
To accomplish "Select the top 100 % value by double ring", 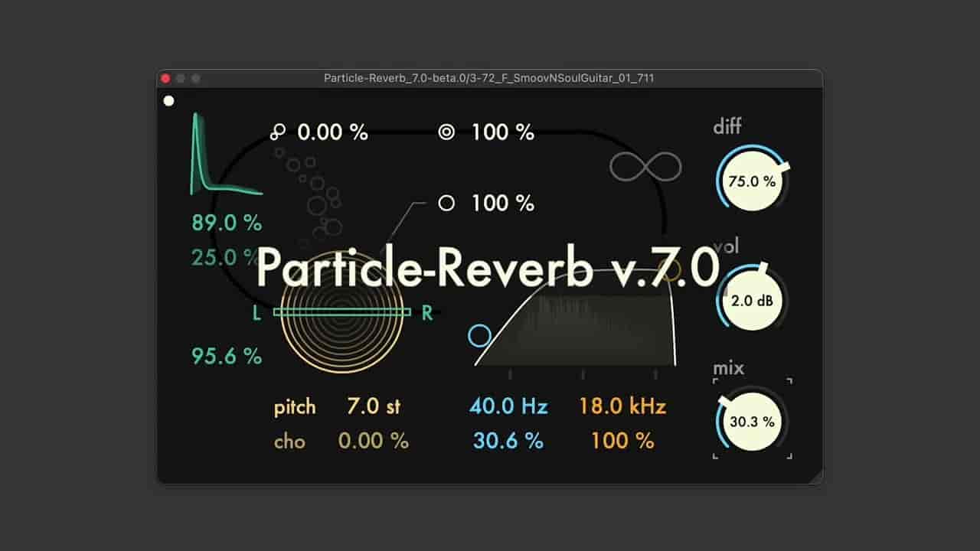I will pos(503,132).
